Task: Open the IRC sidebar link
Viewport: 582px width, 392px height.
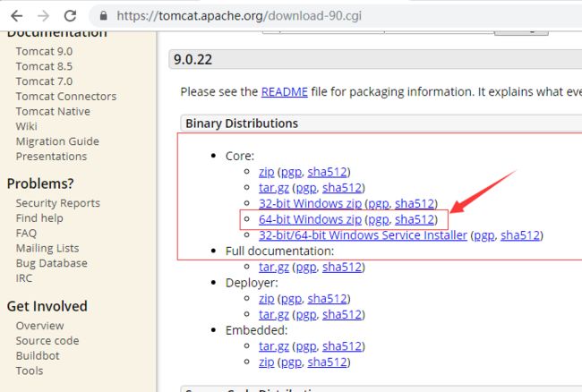Action: pos(24,278)
